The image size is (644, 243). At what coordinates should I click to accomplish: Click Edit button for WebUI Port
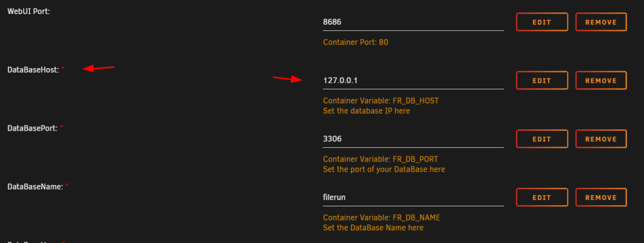pyautogui.click(x=542, y=22)
